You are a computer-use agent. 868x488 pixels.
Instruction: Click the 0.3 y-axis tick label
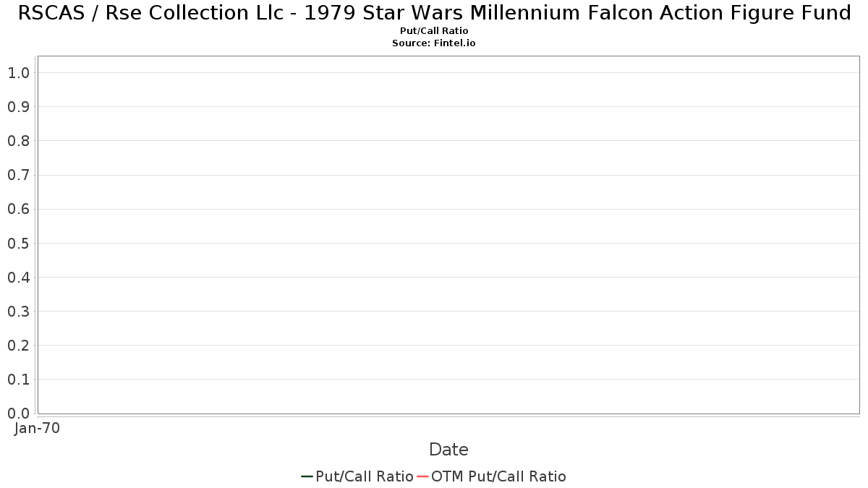(x=18, y=312)
